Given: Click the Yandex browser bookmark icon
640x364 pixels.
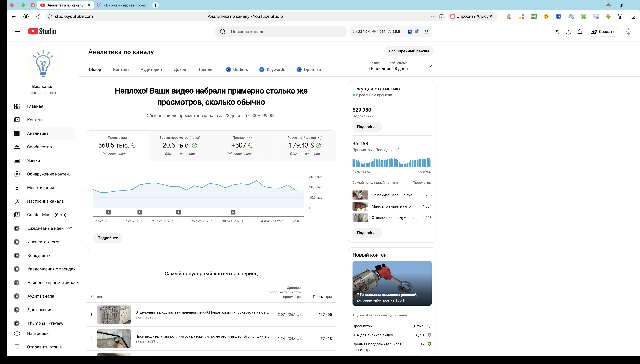Looking at the screenshot, I should coord(441,17).
